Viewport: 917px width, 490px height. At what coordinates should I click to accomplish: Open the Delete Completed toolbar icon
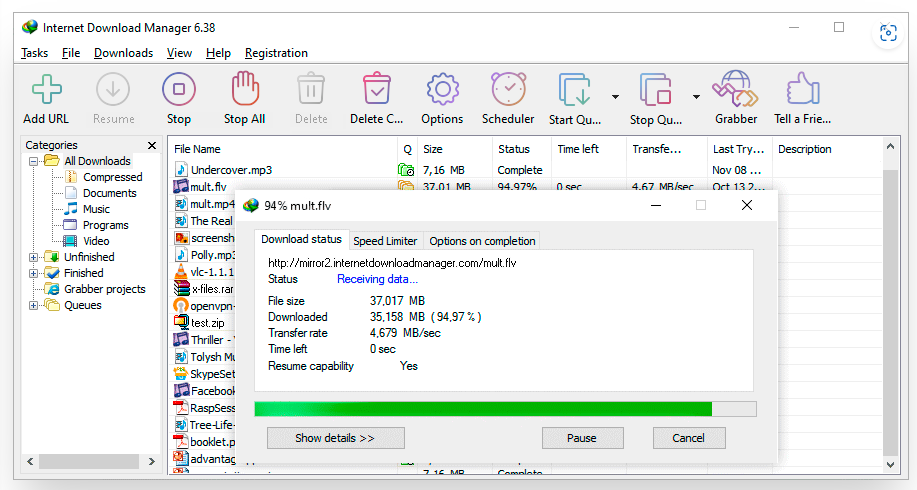(x=376, y=91)
